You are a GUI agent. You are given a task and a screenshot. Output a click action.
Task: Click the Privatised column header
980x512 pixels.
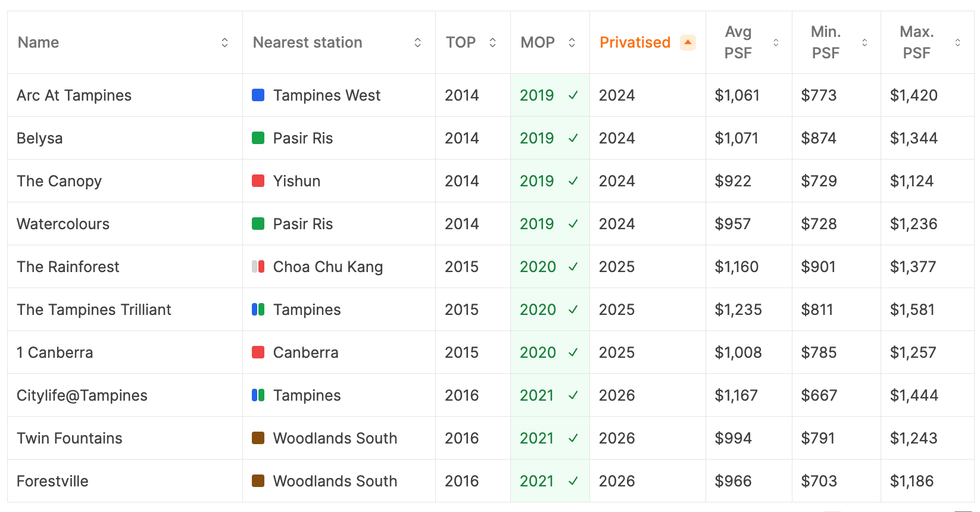click(x=635, y=42)
